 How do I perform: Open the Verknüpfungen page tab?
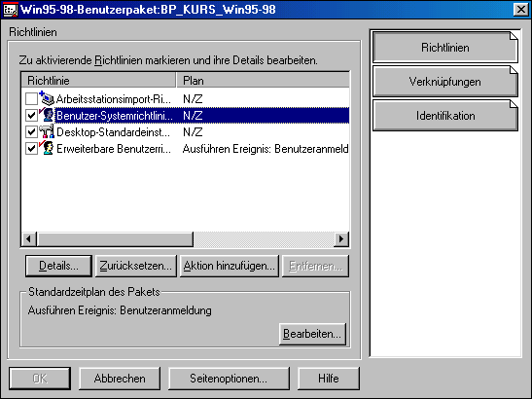click(445, 81)
